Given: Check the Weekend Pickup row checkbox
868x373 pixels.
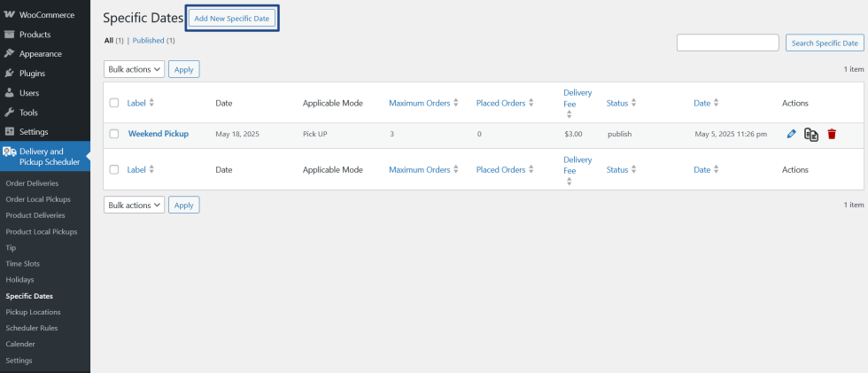Looking at the screenshot, I should [x=114, y=134].
